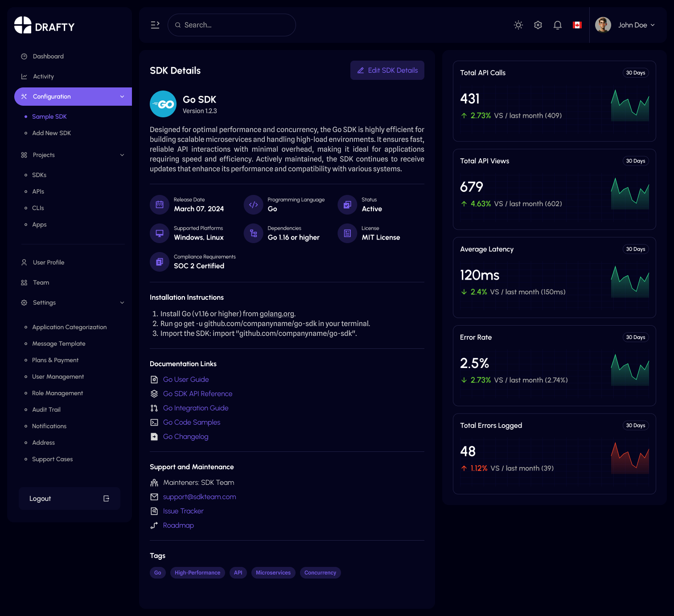This screenshot has height=616, width=674.
Task: Change language using the Canada flag
Action: [577, 25]
